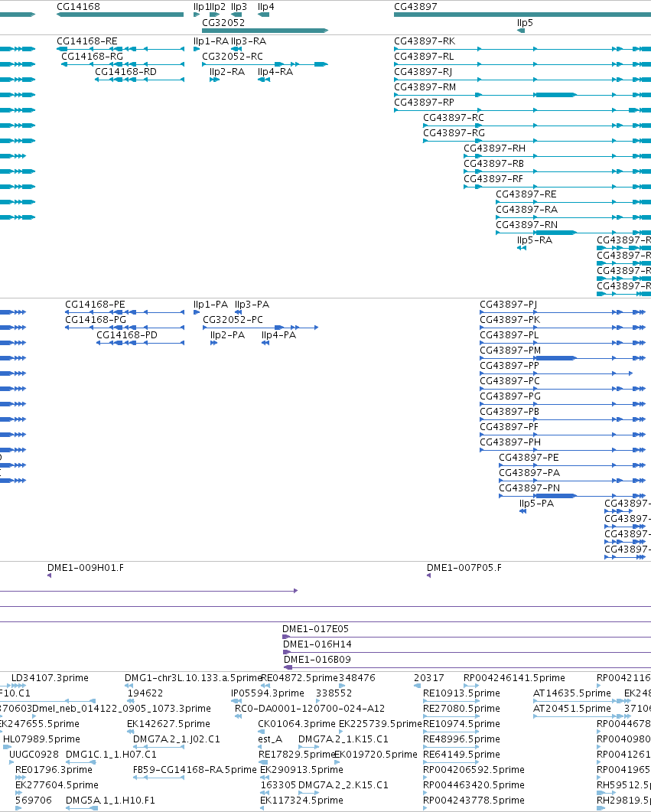Select transcript CG14168-RE
Image resolution: width=651 pixels, height=812 pixels.
click(x=87, y=41)
